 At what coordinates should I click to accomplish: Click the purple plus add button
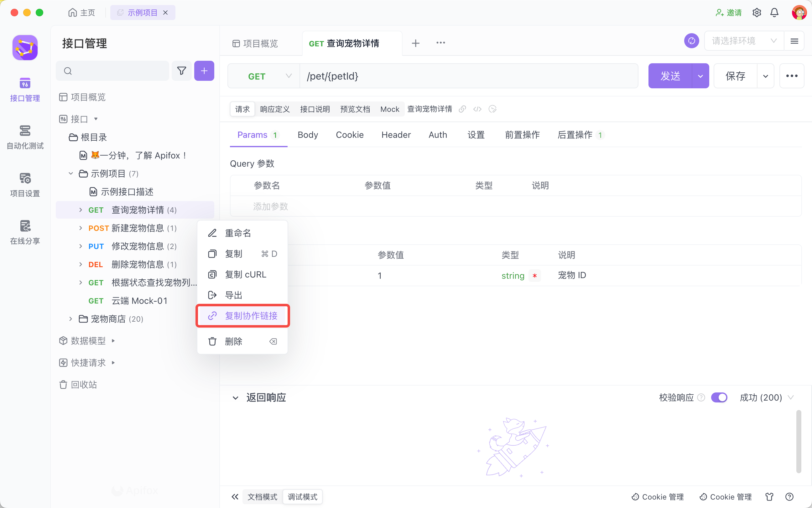pos(204,71)
